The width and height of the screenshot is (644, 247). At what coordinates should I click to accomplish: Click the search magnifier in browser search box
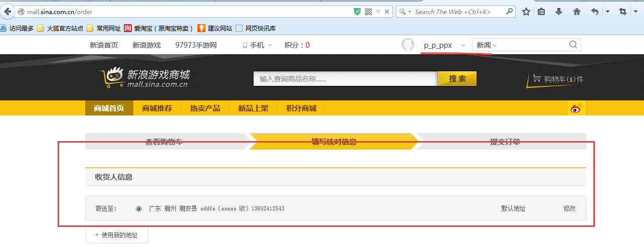(x=509, y=11)
